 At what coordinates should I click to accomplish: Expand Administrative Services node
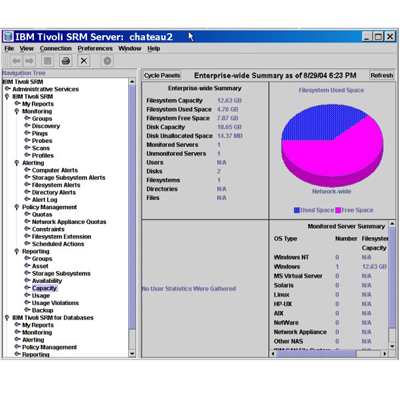pos(7,89)
